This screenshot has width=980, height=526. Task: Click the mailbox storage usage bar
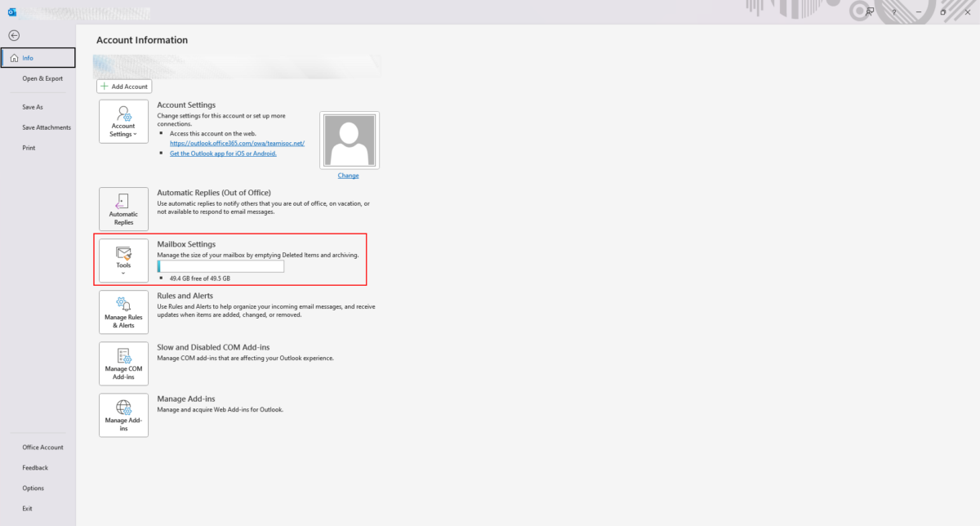point(220,265)
